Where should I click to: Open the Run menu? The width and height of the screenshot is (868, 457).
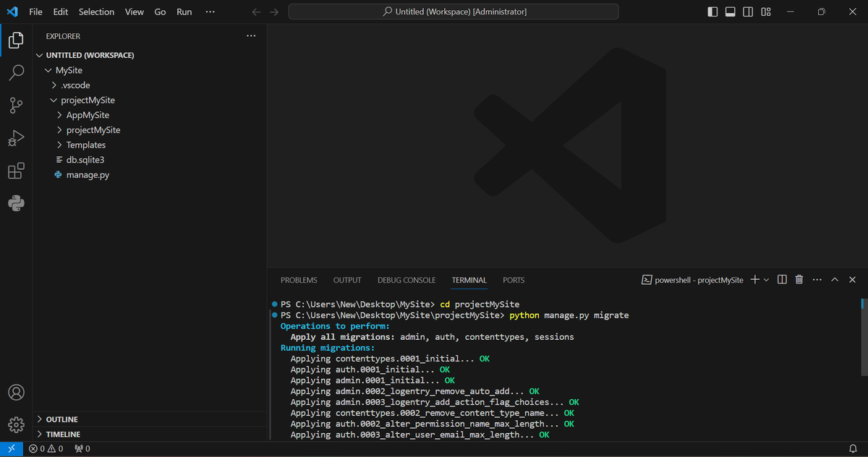(184, 12)
